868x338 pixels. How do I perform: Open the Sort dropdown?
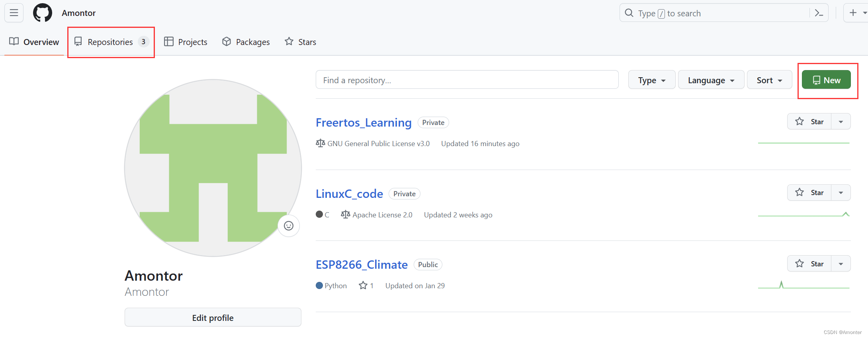point(769,80)
